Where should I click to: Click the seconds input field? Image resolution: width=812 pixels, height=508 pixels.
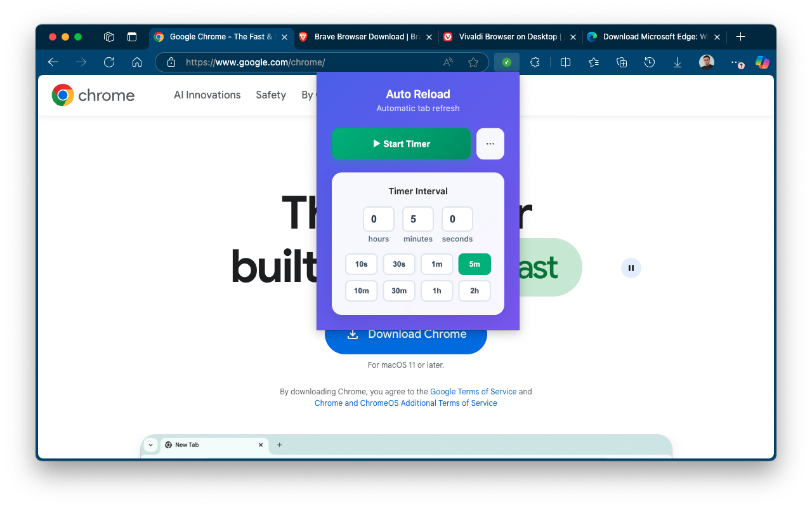(x=457, y=219)
